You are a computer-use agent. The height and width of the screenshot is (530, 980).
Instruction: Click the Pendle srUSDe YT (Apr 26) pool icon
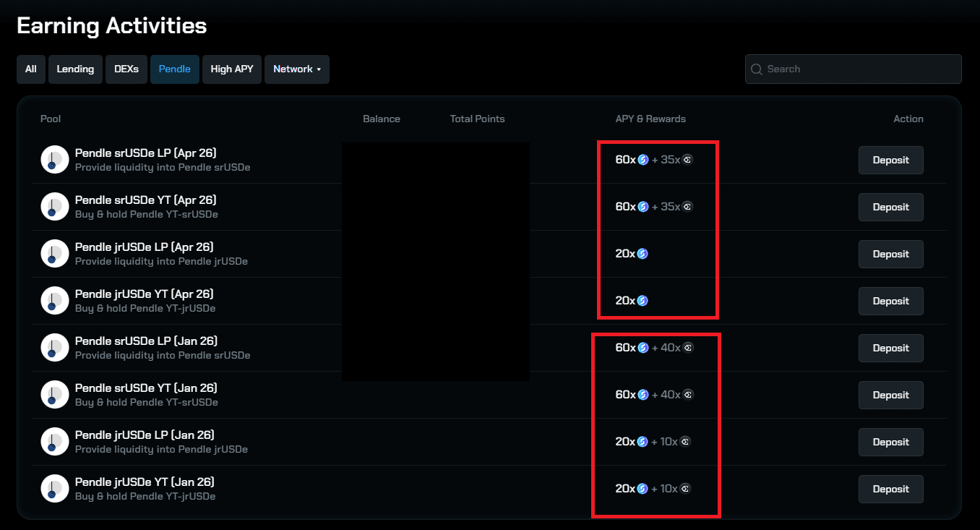coord(54,207)
